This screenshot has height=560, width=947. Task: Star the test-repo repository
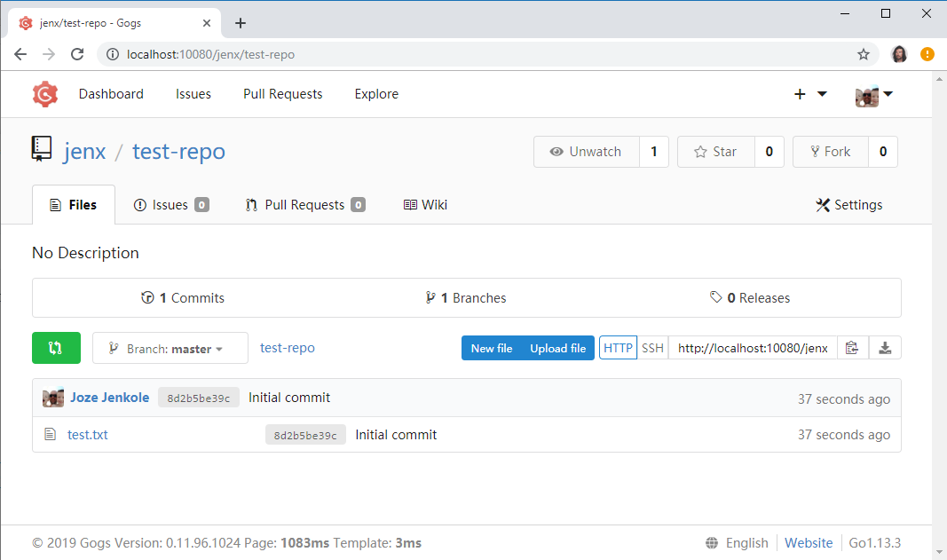pos(715,152)
